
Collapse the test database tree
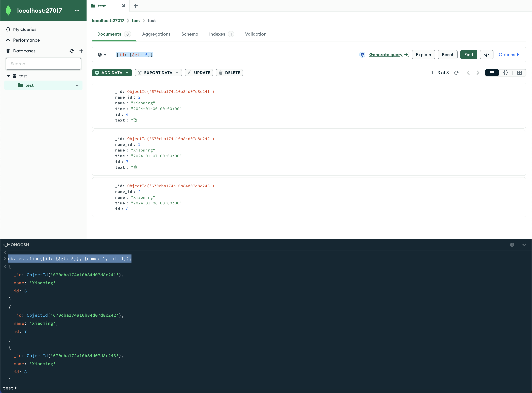pos(9,76)
